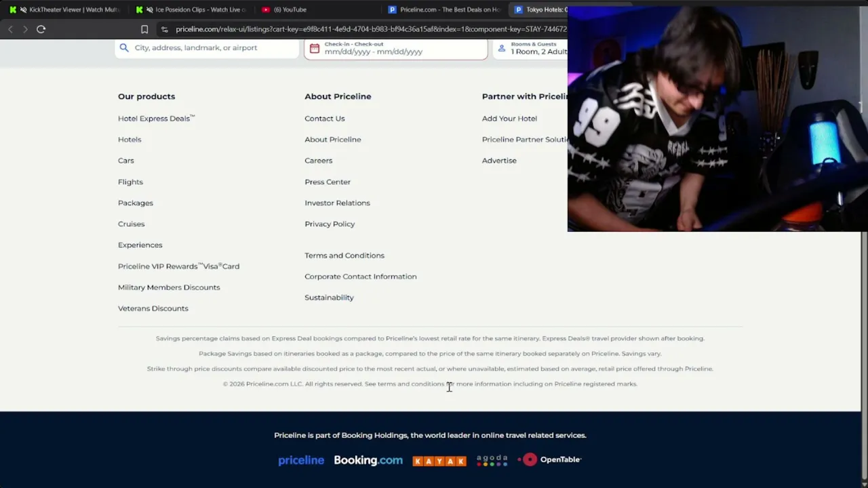The width and height of the screenshot is (868, 488).
Task: Reload the page with the refresh icon
Action: pyautogui.click(x=41, y=29)
